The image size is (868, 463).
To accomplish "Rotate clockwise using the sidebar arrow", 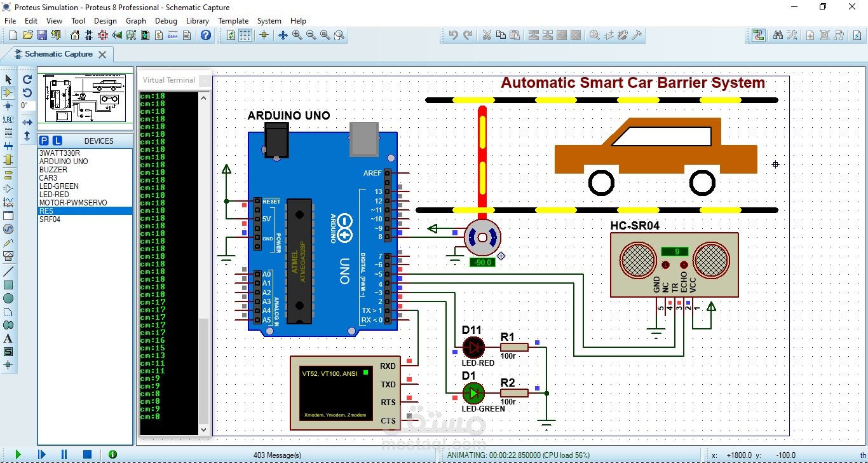I will point(27,79).
